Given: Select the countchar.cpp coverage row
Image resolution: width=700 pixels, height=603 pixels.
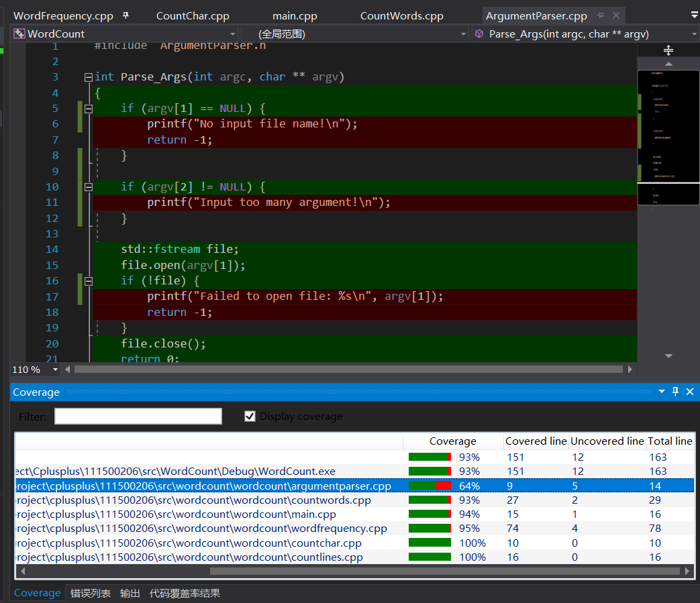Looking at the screenshot, I should tap(355, 543).
